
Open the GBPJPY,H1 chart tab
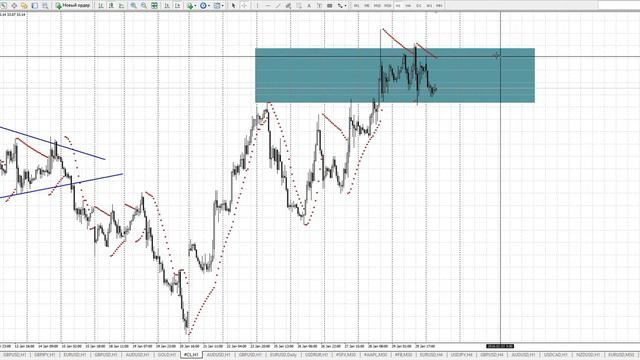point(44,355)
